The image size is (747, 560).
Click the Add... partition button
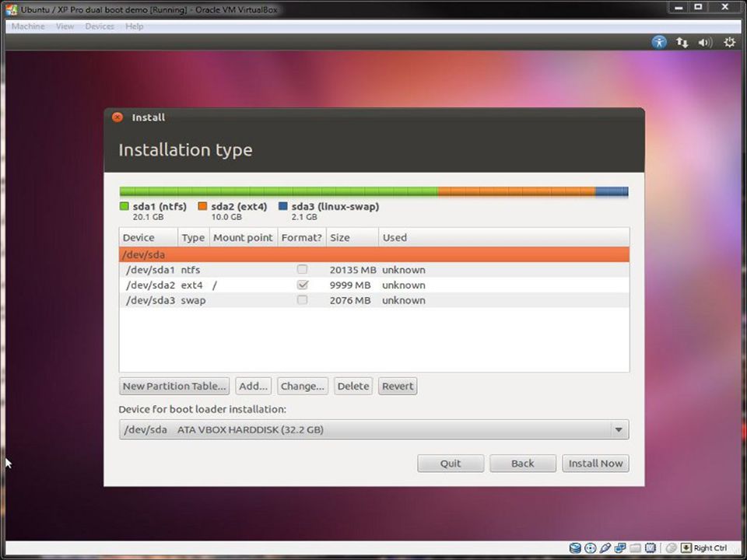254,387
